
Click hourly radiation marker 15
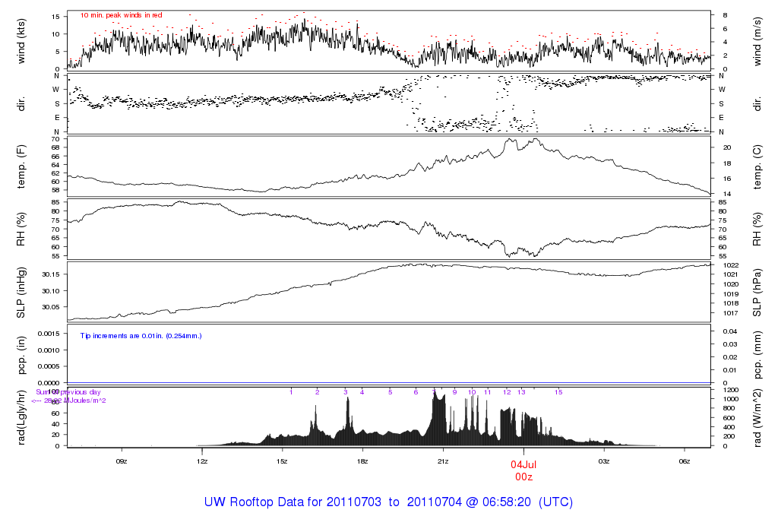click(558, 392)
